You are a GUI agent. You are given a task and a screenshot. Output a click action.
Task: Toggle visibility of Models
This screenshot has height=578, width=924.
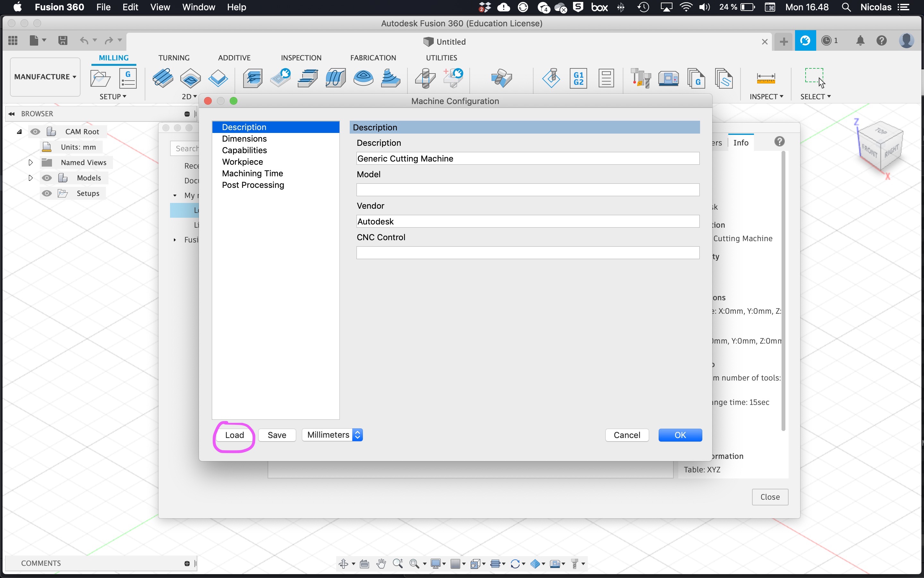click(x=47, y=178)
